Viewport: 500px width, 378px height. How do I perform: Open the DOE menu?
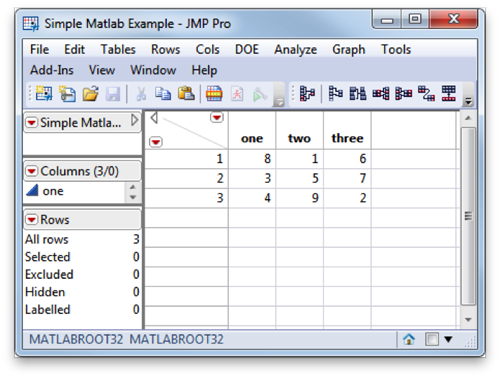pyautogui.click(x=247, y=49)
